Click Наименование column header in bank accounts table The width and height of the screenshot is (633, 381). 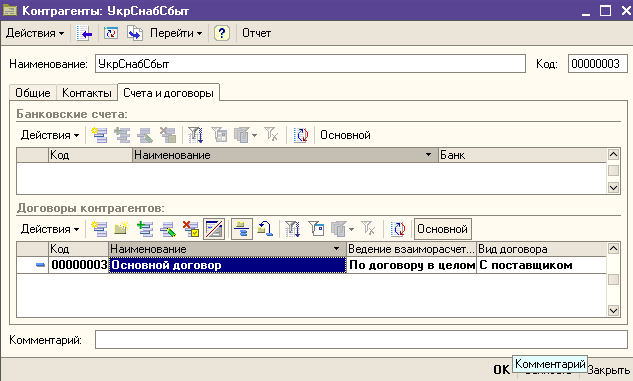tap(285, 155)
